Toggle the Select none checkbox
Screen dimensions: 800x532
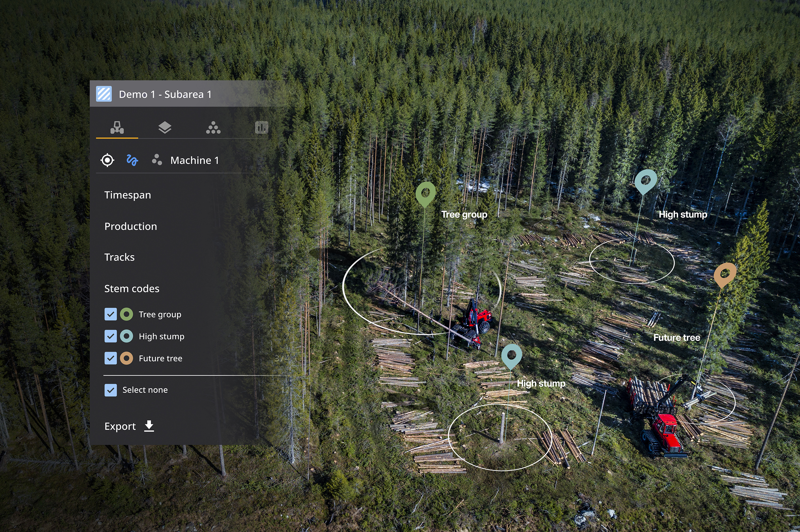(x=111, y=390)
